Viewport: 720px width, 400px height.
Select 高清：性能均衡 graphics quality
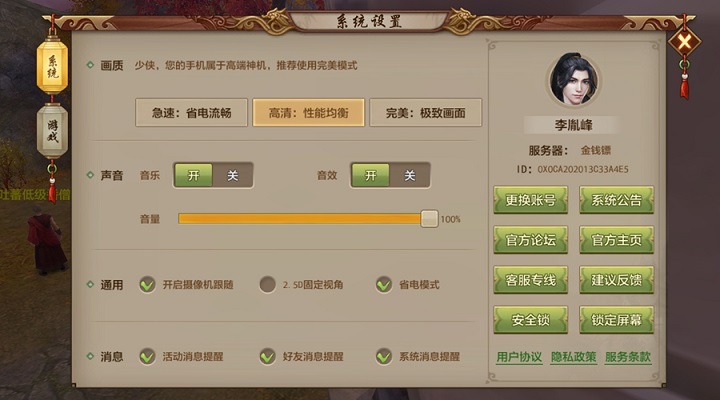309,113
